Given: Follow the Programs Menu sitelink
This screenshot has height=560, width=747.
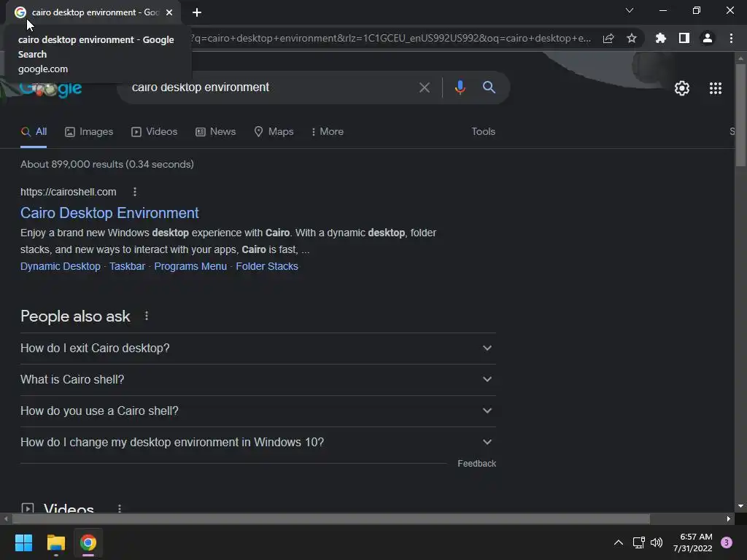Looking at the screenshot, I should pyautogui.click(x=190, y=267).
